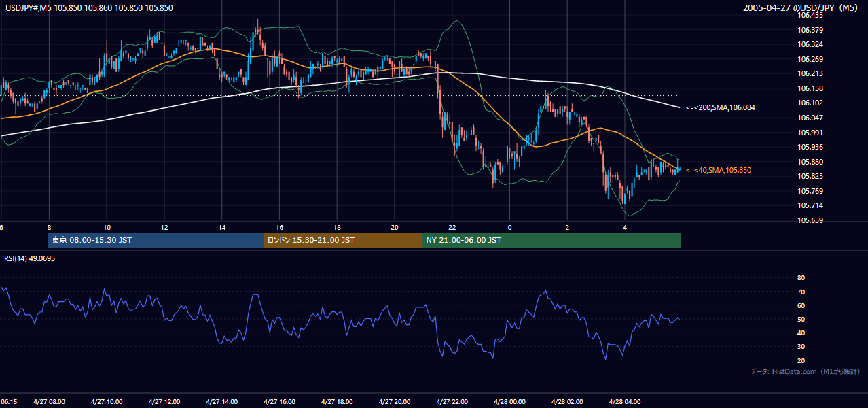Click hour label 22 under price chart
The width and height of the screenshot is (868, 408).
click(x=452, y=228)
